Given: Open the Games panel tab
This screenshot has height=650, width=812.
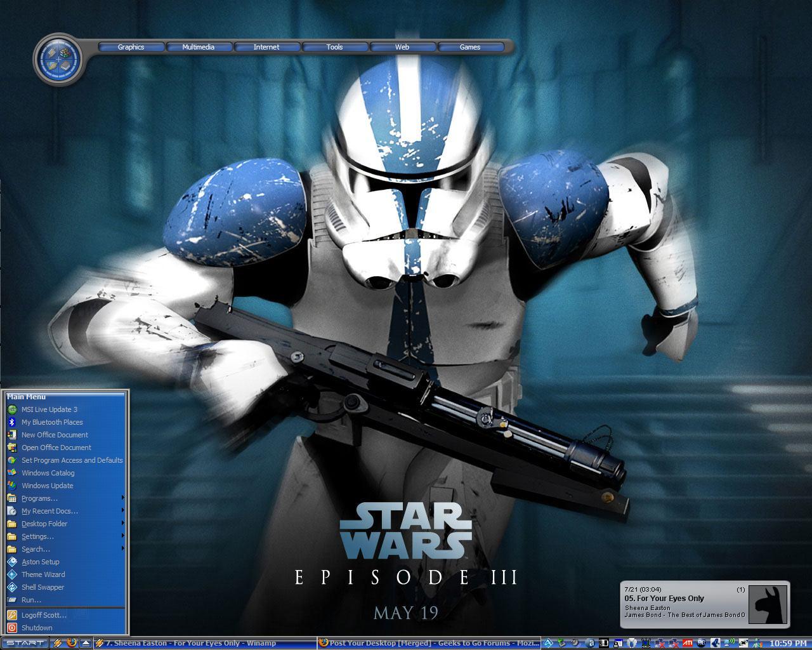Looking at the screenshot, I should (470, 47).
